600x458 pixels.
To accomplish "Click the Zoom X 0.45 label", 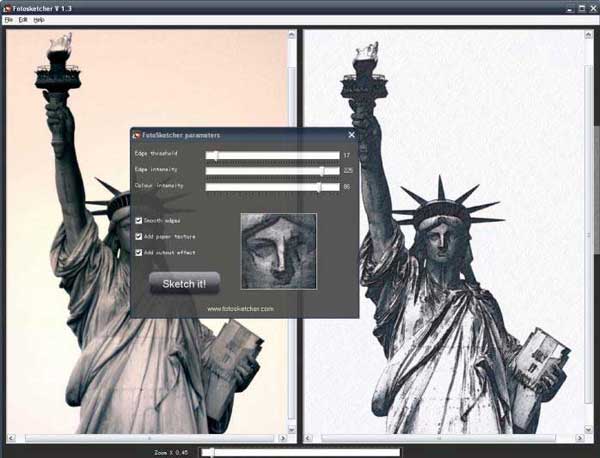I will point(171,453).
